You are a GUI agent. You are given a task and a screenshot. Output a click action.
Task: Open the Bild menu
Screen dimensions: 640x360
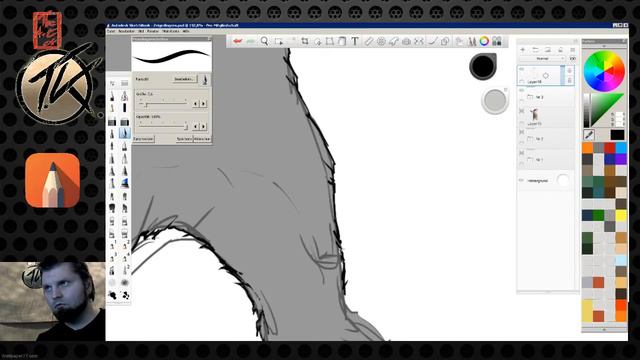pos(141,31)
